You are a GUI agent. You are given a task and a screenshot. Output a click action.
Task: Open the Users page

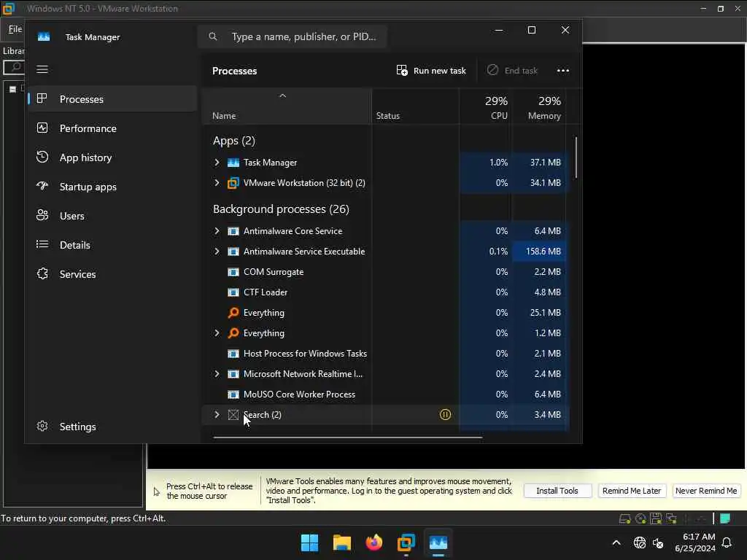point(112,216)
